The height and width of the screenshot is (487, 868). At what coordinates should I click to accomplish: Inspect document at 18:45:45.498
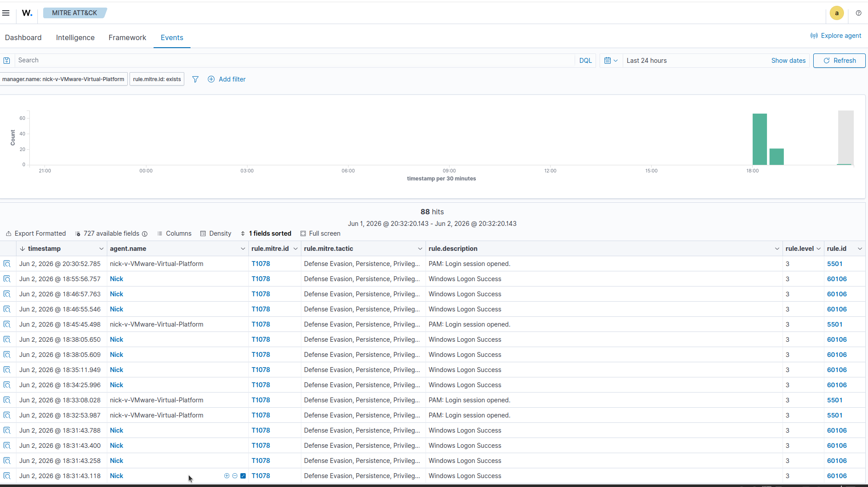7,324
